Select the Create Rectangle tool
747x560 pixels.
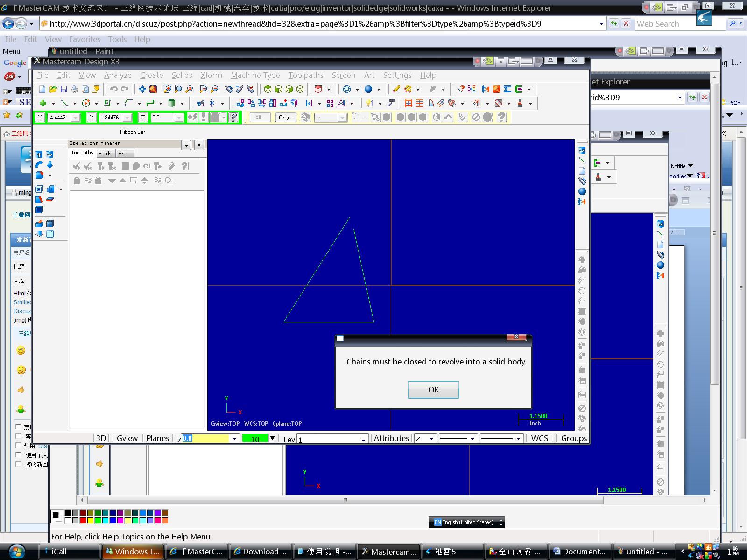(107, 103)
